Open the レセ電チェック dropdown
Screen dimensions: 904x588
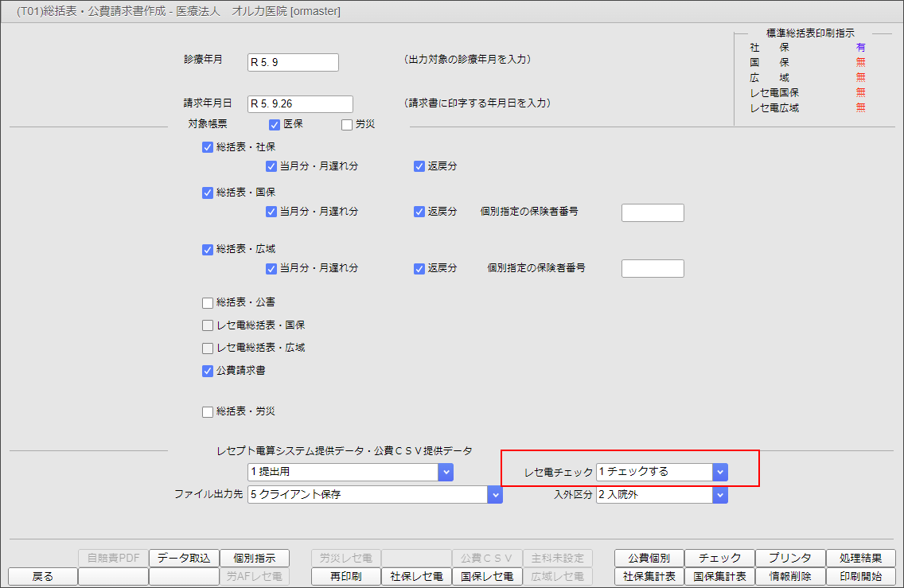[720, 471]
